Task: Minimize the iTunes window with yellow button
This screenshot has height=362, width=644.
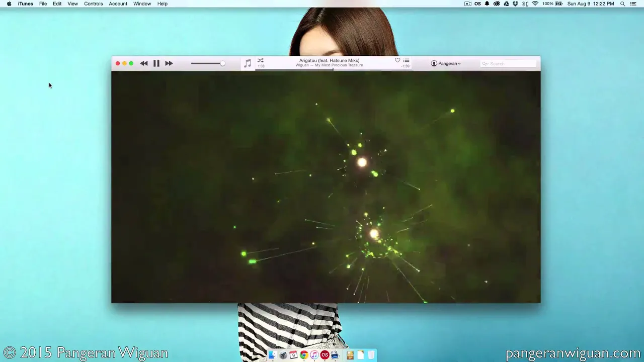Action: (124, 63)
